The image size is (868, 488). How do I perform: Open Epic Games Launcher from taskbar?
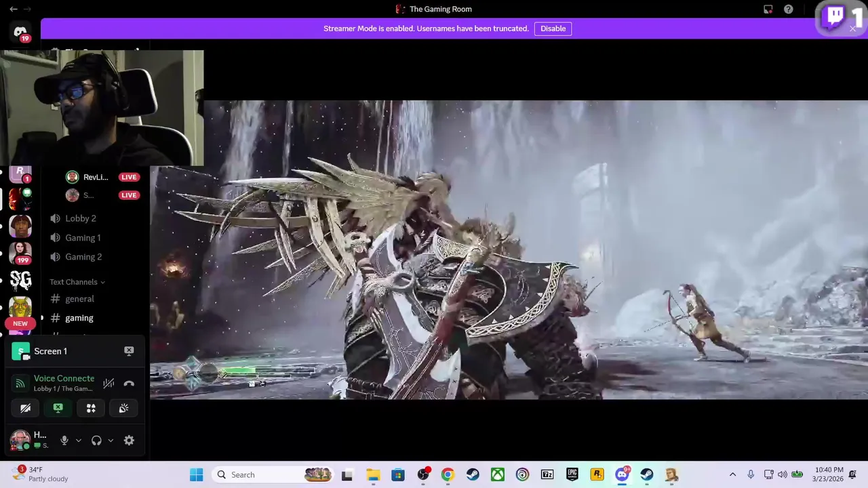[x=572, y=474]
